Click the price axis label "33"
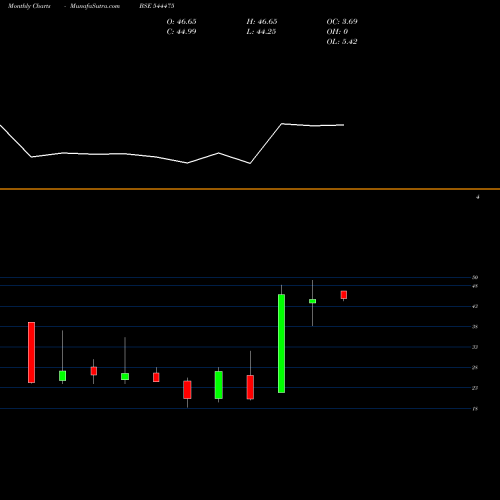The height and width of the screenshot is (500, 500). tap(475, 347)
